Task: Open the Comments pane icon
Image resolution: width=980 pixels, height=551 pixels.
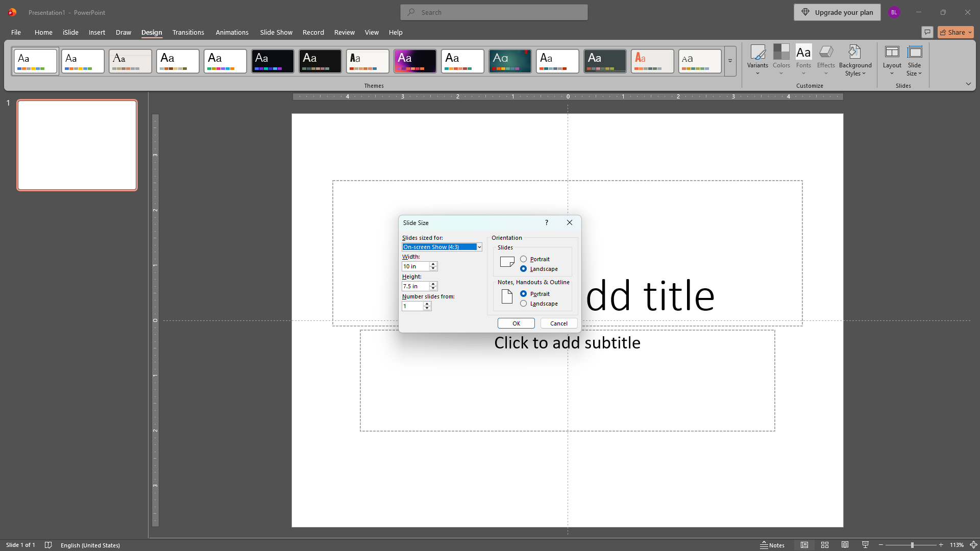Action: [x=927, y=32]
